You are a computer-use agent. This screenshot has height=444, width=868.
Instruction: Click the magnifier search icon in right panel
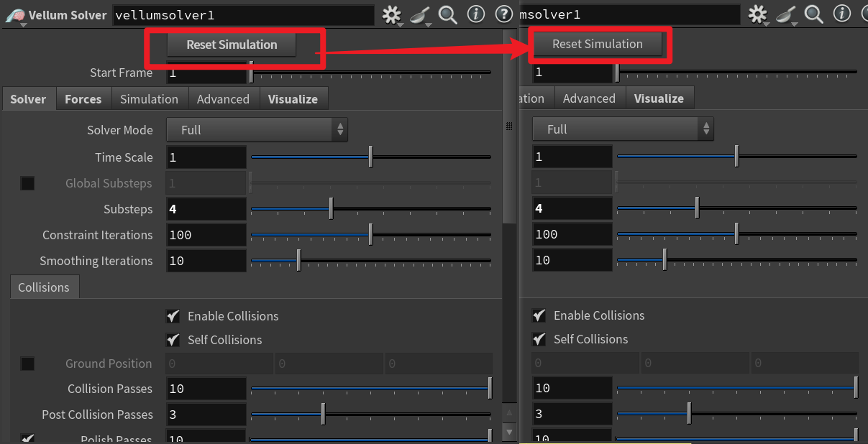[813, 14]
